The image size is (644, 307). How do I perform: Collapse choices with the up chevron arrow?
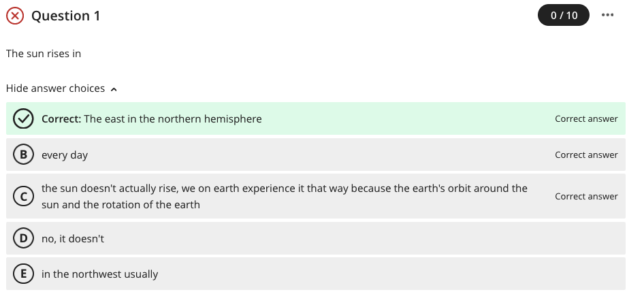tap(114, 89)
